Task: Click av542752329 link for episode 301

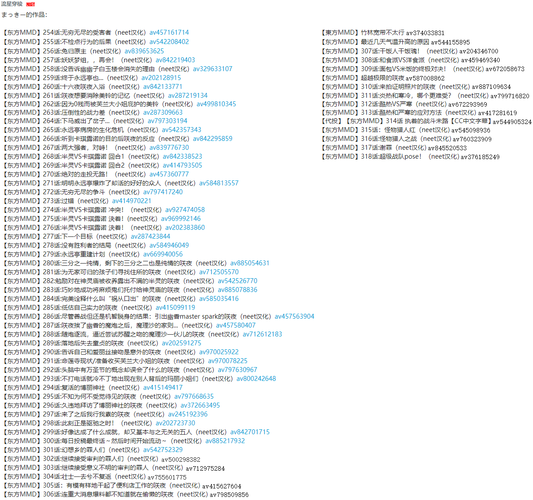Action: click(x=163, y=450)
